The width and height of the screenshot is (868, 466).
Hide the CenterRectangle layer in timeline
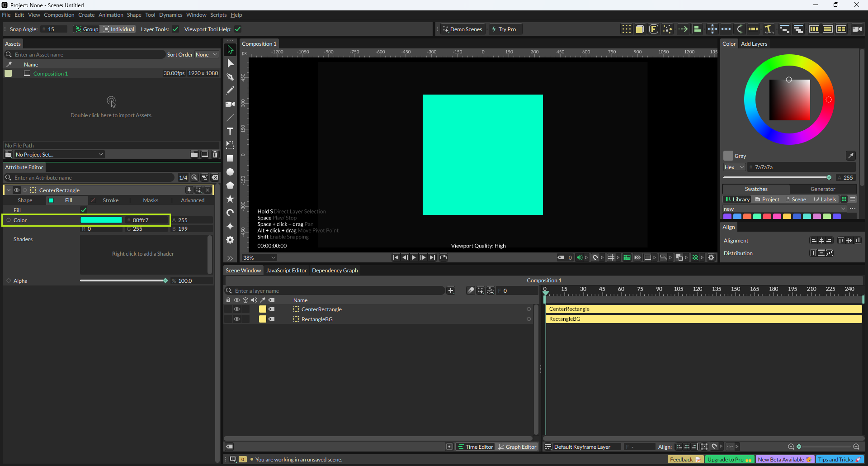coord(236,309)
